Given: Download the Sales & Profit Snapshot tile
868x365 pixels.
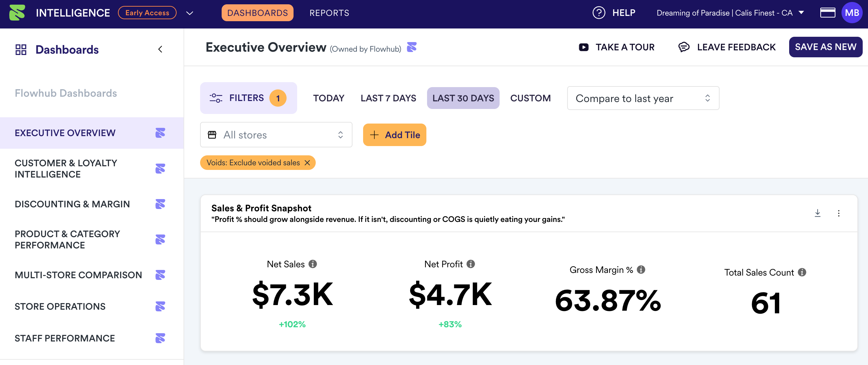Looking at the screenshot, I should tap(817, 213).
